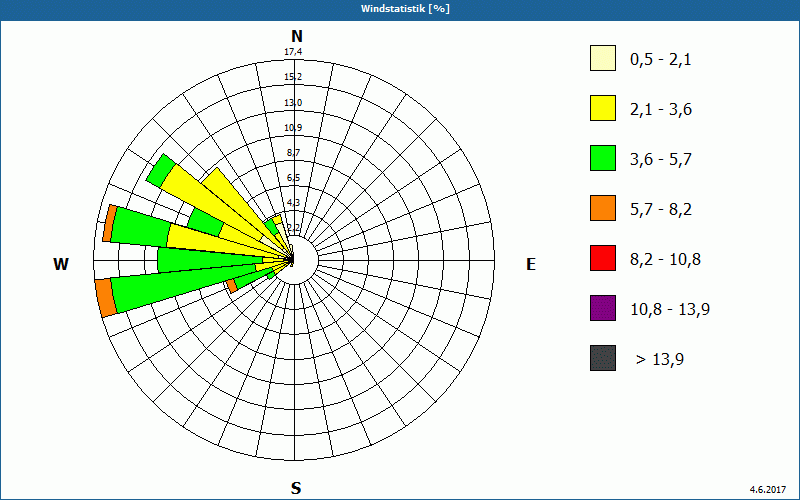Click the date '4.6.2017'

tap(768, 490)
